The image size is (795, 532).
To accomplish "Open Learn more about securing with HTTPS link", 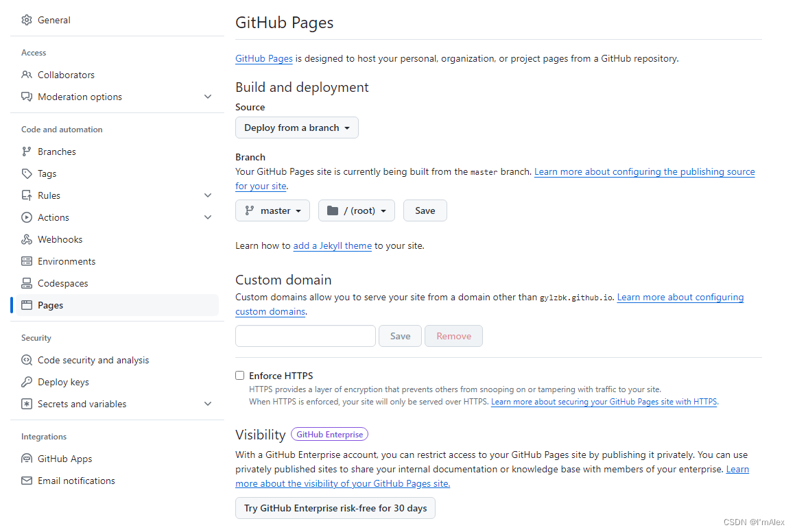I will 604,402.
